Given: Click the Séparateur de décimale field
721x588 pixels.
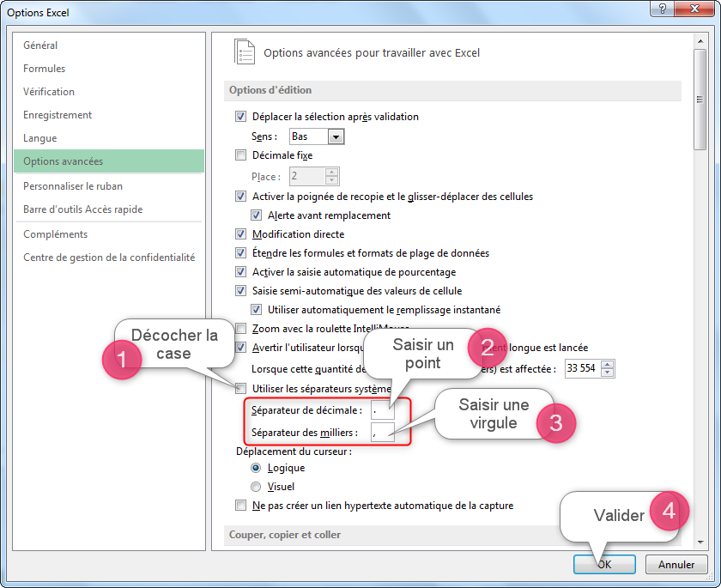Looking at the screenshot, I should click(383, 410).
